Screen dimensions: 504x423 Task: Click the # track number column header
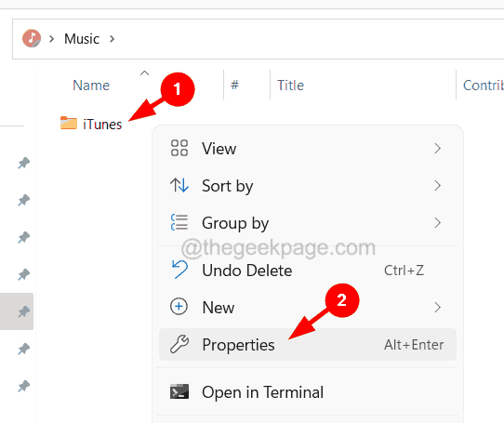[x=234, y=85]
